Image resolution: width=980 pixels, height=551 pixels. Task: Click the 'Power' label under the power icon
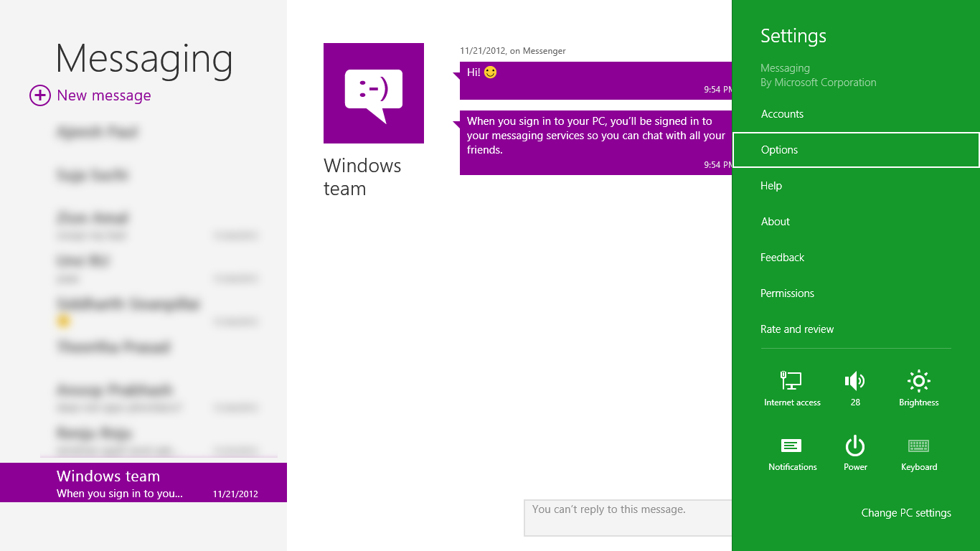(x=855, y=467)
